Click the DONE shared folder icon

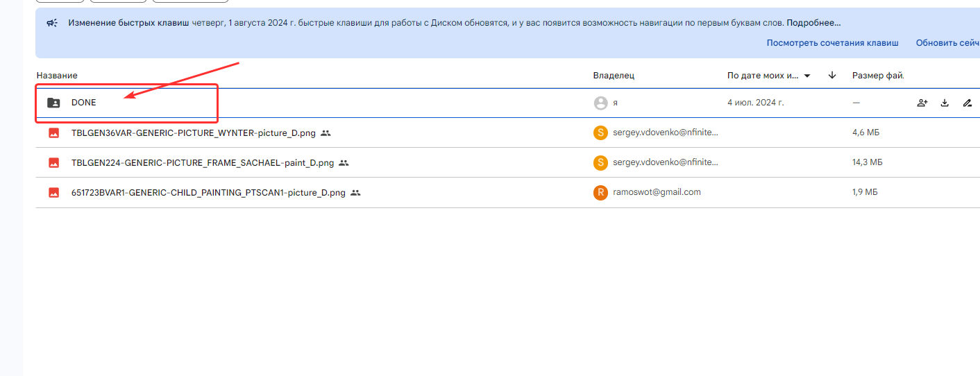click(x=53, y=103)
